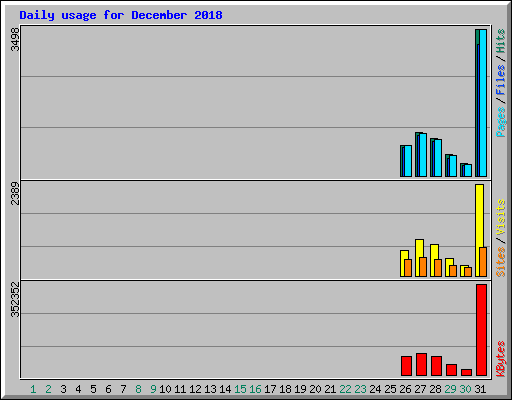Image resolution: width=512 pixels, height=400 pixels.
Task: Click day label 27 on the axis
Action: tap(420, 389)
